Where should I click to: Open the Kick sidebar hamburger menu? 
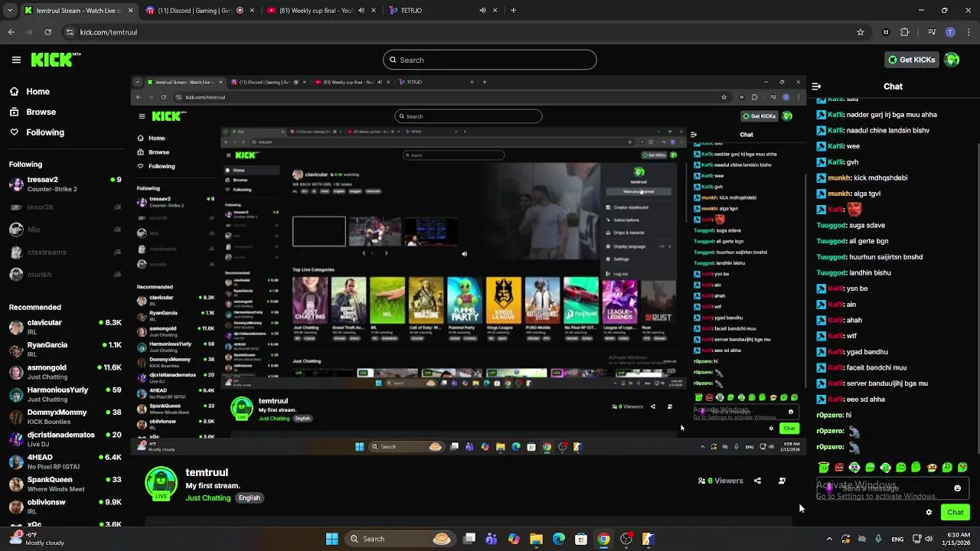[x=16, y=60]
